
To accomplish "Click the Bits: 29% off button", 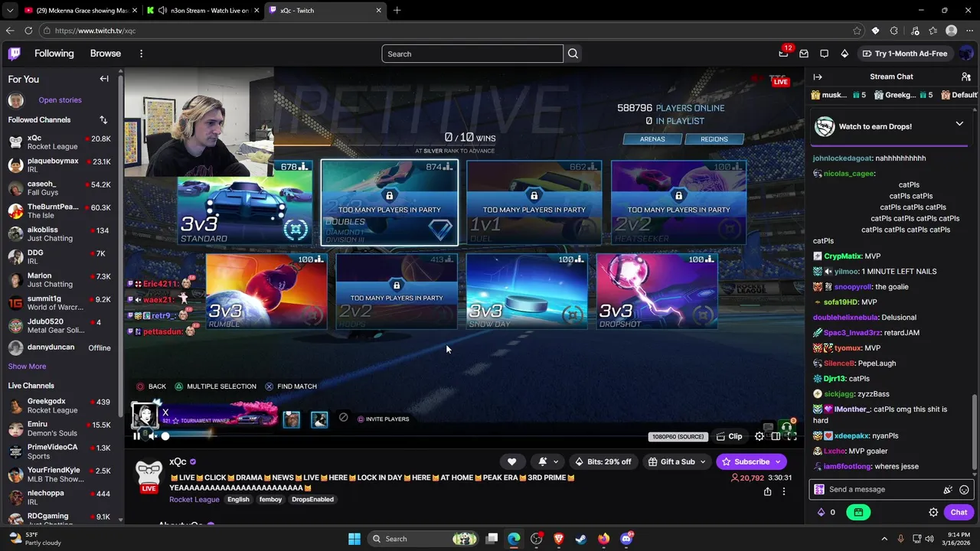I will tap(603, 461).
